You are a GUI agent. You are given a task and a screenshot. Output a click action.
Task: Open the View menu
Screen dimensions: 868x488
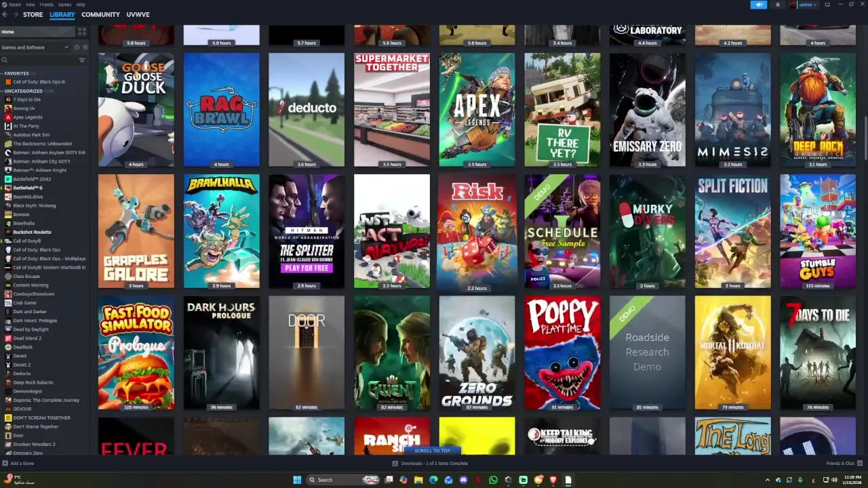pos(31,4)
